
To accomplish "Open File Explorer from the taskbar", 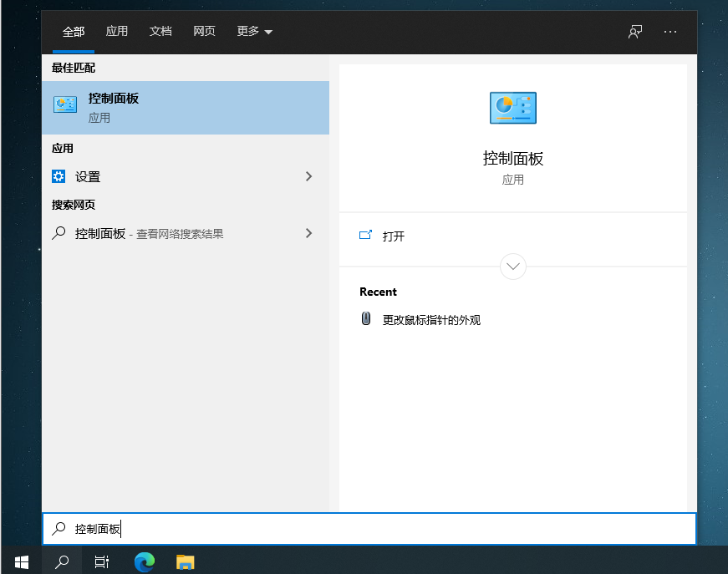I will pyautogui.click(x=185, y=561).
